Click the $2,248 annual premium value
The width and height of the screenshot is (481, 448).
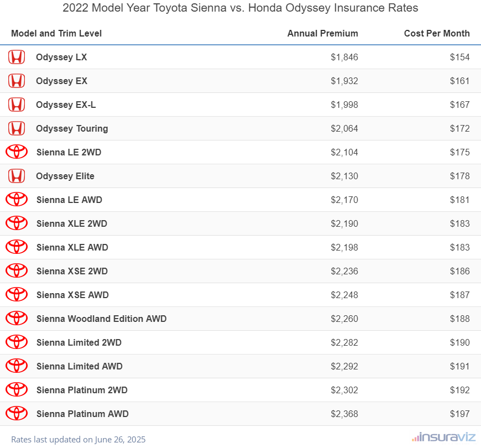(x=344, y=295)
